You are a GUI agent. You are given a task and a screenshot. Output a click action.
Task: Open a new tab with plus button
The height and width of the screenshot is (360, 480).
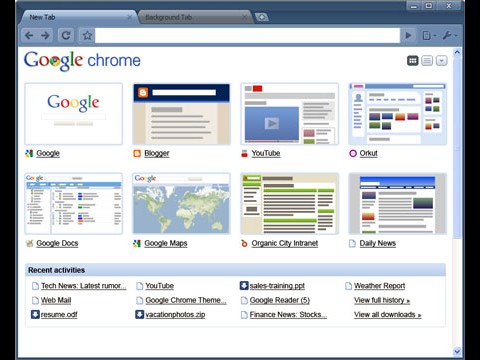click(x=262, y=17)
